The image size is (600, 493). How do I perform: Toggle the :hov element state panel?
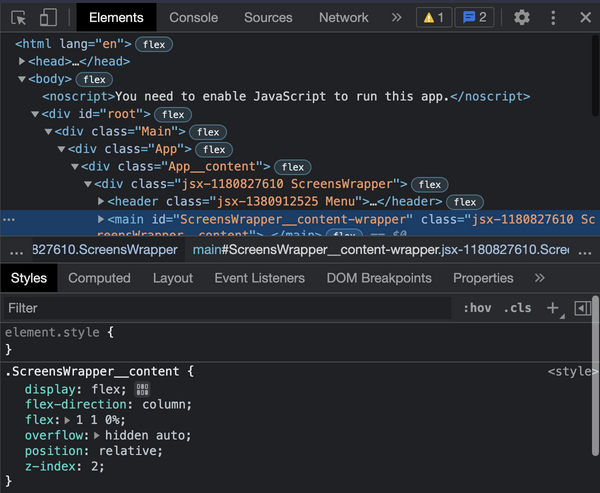(x=476, y=308)
